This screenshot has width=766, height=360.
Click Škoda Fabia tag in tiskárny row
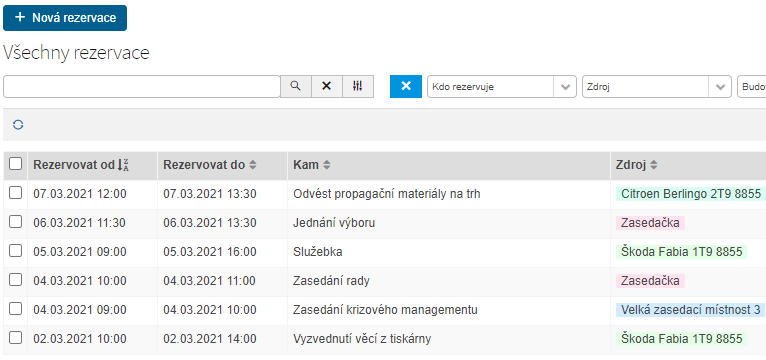point(681,339)
